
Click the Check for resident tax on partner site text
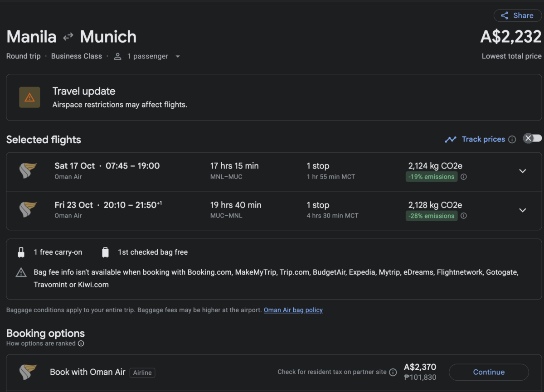coord(332,372)
